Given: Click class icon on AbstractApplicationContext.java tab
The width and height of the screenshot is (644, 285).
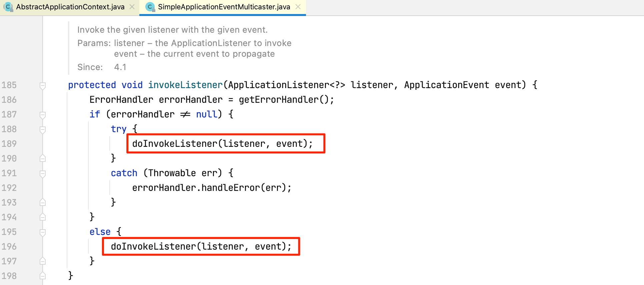Looking at the screenshot, I should click(x=8, y=7).
